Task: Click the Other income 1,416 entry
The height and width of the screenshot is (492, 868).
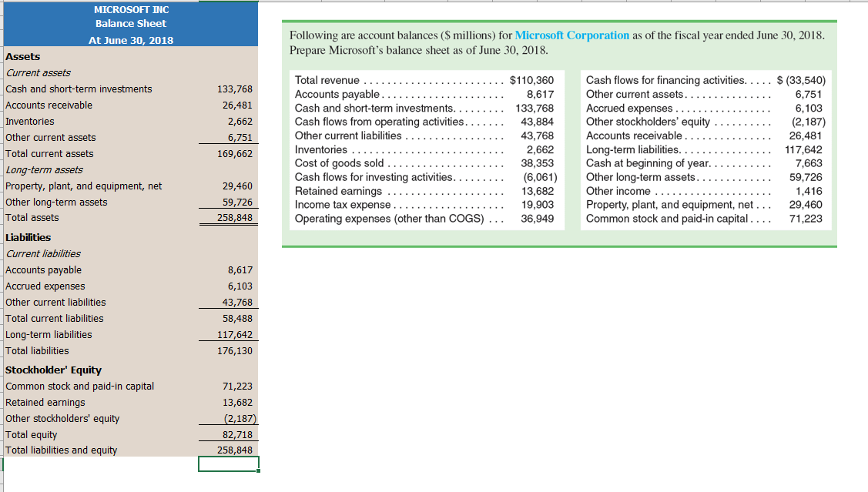Action: click(704, 191)
